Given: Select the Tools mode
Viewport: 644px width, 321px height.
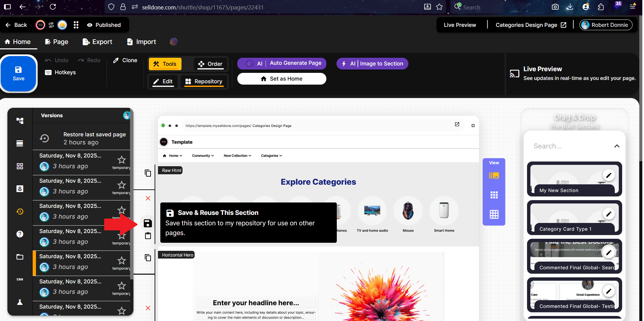Looking at the screenshot, I should point(165,64).
